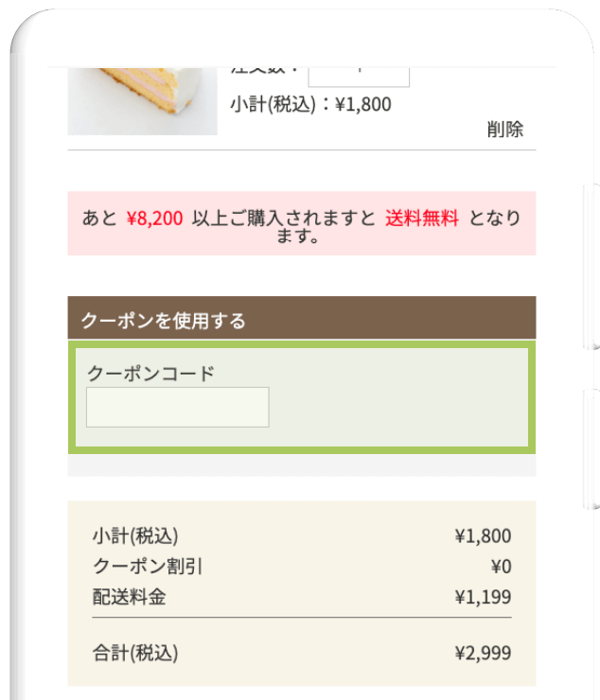Click the pink free-shipping notice banner
Screen dimensions: 600x700
click(x=302, y=223)
